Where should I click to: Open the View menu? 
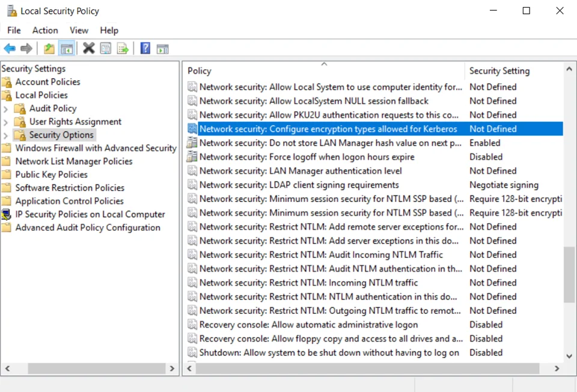(x=79, y=30)
